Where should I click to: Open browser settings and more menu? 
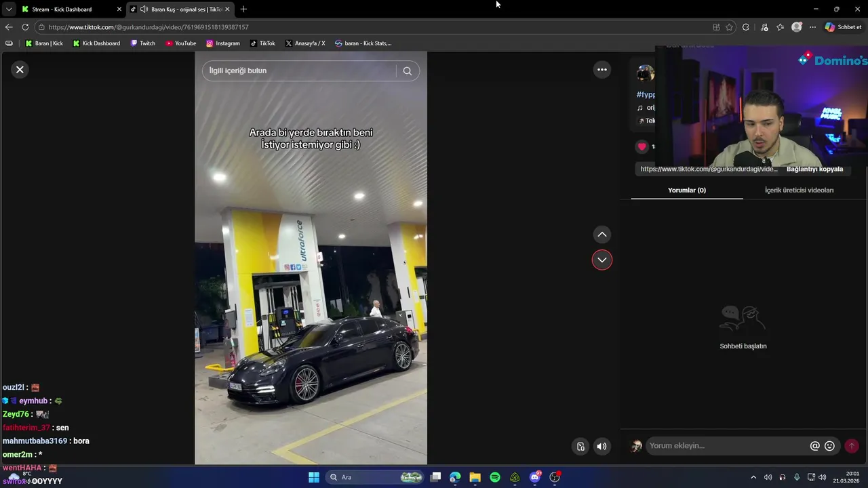coord(812,27)
